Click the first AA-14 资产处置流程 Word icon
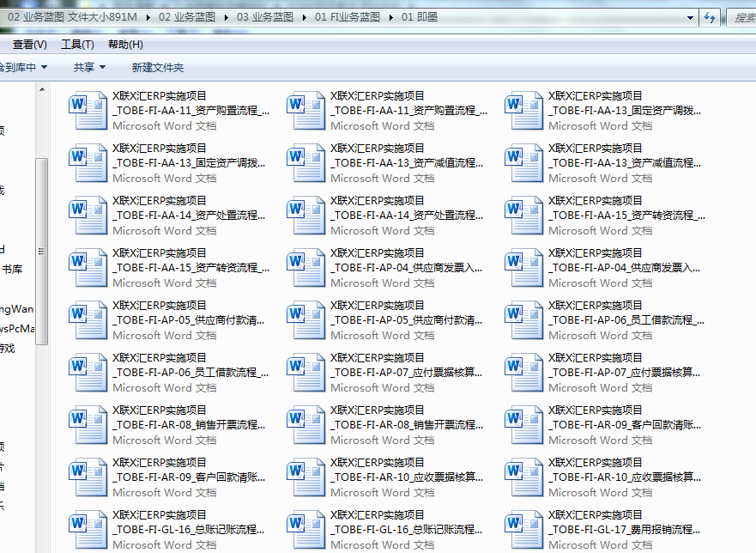The height and width of the screenshot is (553, 756). 89,215
